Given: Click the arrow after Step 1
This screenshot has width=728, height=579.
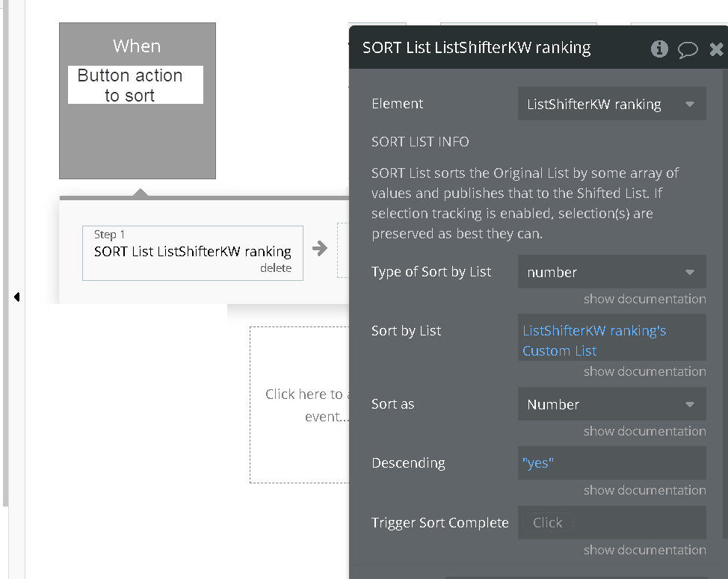Looking at the screenshot, I should click(x=320, y=248).
